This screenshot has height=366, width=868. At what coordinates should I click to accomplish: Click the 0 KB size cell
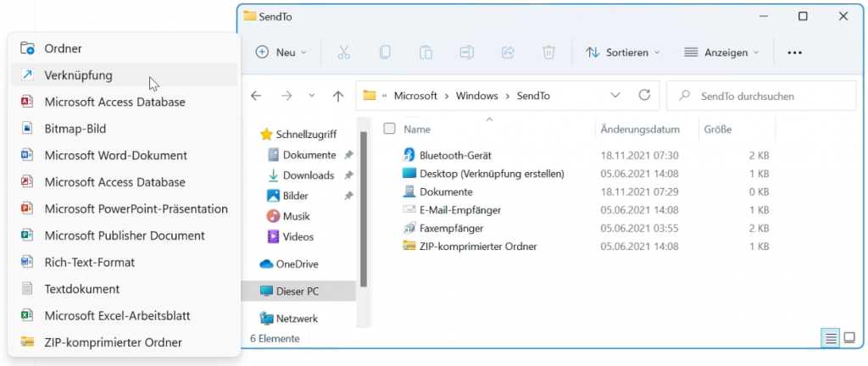(x=759, y=191)
